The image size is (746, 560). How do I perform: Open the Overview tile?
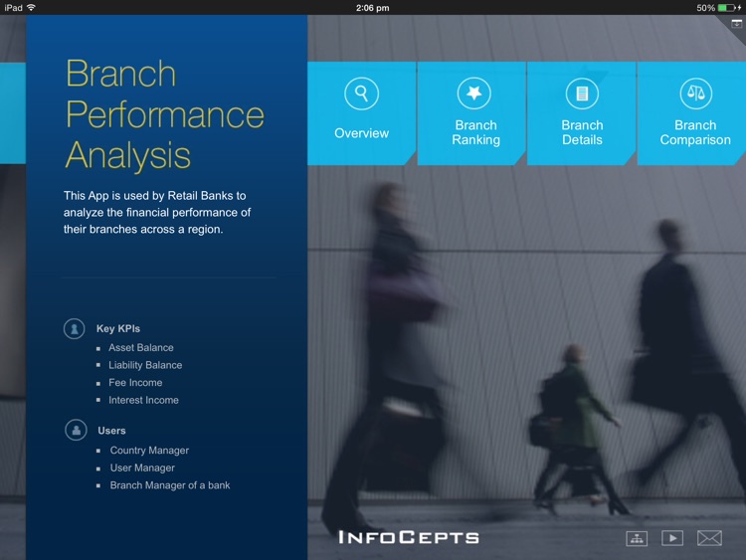pyautogui.click(x=362, y=113)
